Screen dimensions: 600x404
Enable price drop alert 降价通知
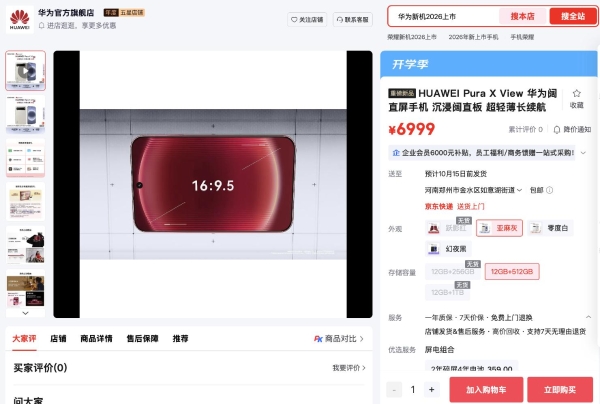(x=572, y=130)
